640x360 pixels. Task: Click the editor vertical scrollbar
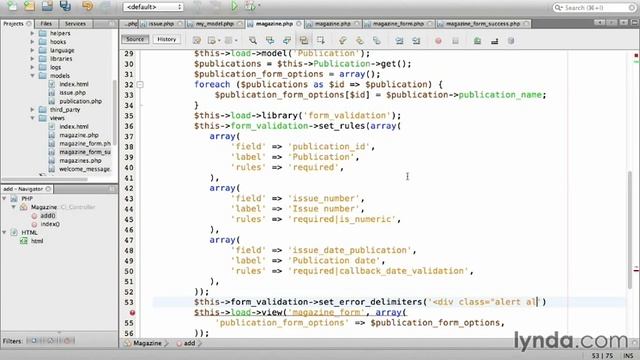pos(630,229)
